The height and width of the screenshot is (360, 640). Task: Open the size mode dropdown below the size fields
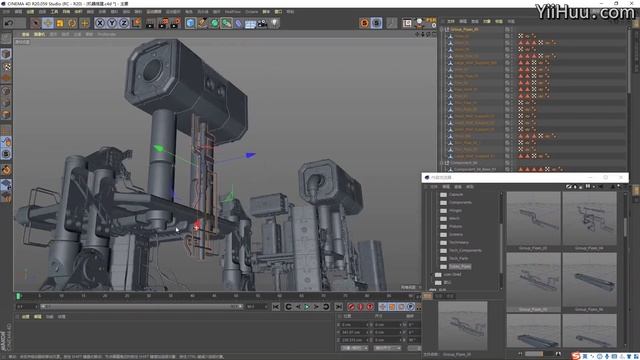click(387, 348)
